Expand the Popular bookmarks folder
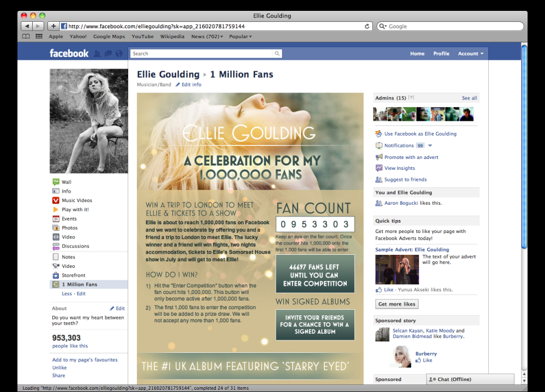 point(240,36)
